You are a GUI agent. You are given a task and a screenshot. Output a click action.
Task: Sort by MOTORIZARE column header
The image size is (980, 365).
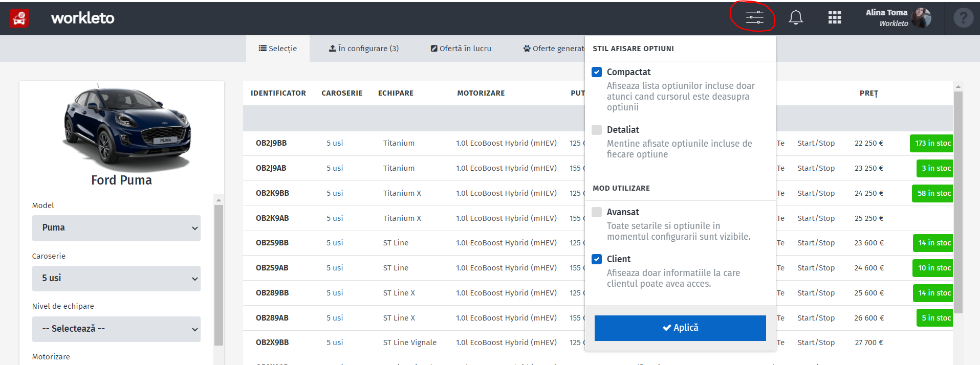pyautogui.click(x=481, y=93)
